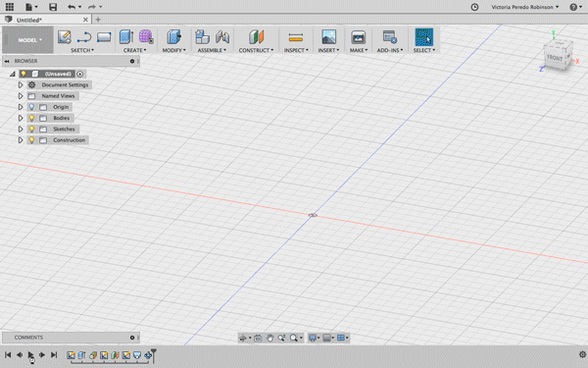Toggle visibility bulb of Unsaved root component
Viewport: 588px width, 368px height.
(x=24, y=74)
